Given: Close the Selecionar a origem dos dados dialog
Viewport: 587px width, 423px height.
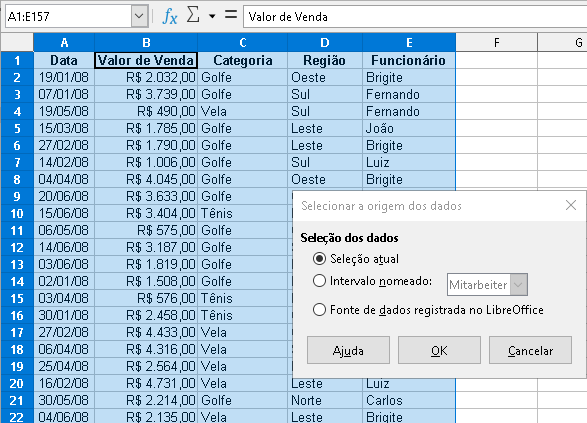Looking at the screenshot, I should [571, 205].
